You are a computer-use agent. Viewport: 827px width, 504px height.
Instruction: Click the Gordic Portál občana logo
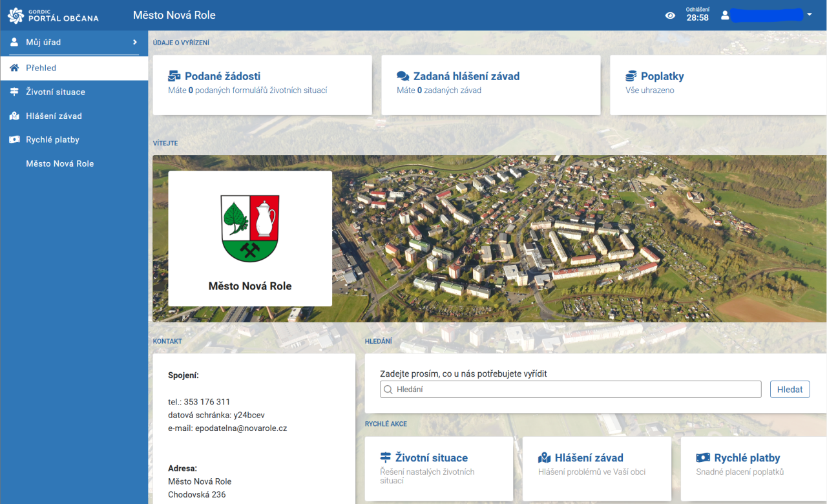point(53,15)
